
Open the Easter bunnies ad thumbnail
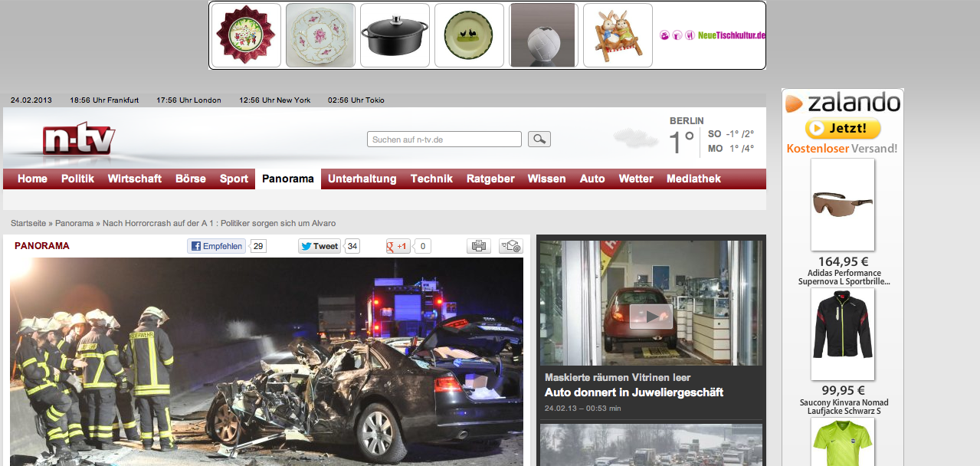(x=618, y=35)
